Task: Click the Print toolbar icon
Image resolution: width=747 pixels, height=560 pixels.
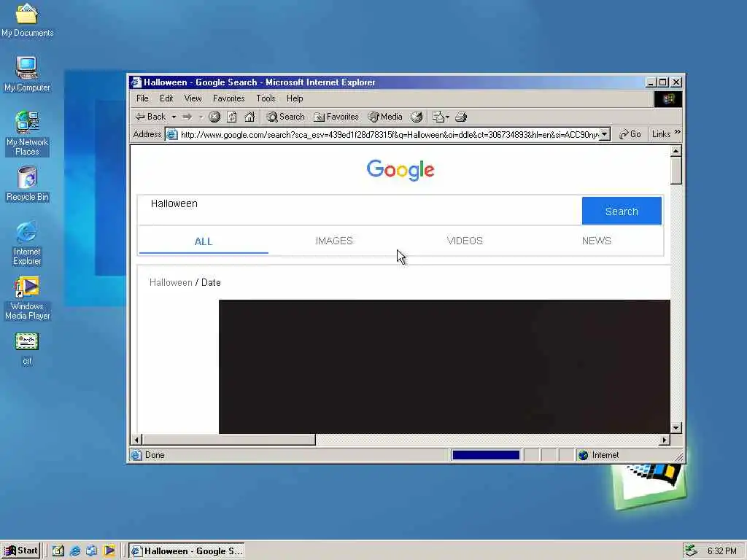Action: tap(461, 117)
